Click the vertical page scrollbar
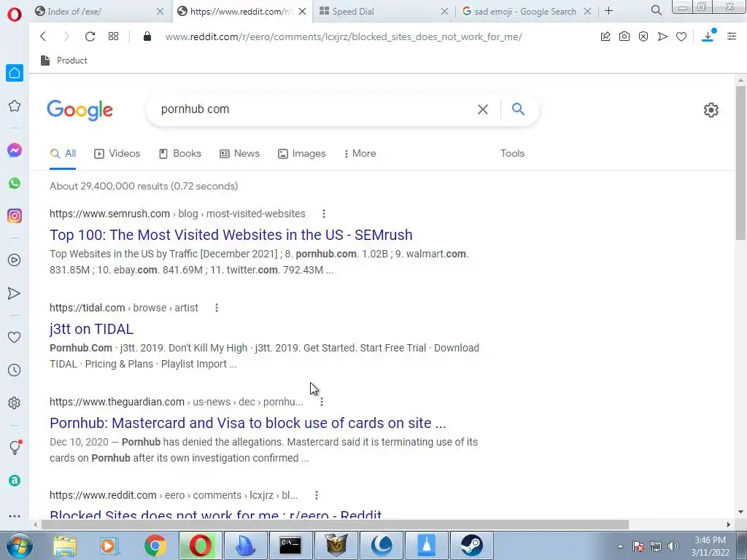 740,162
